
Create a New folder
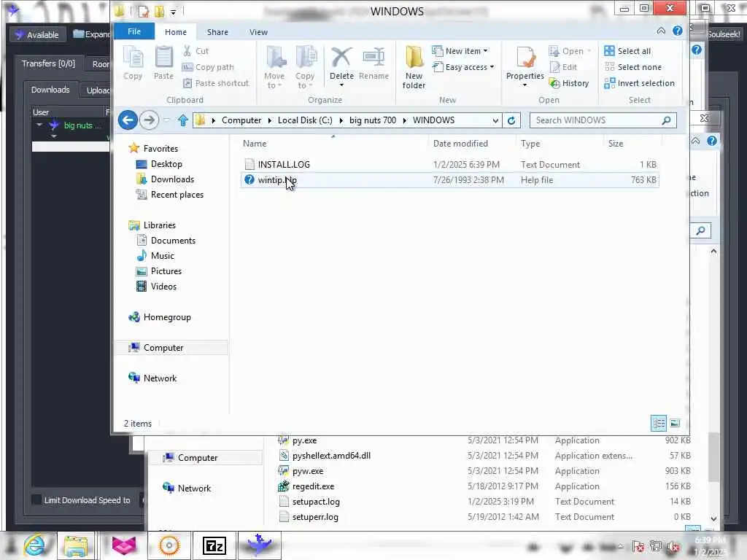click(414, 68)
